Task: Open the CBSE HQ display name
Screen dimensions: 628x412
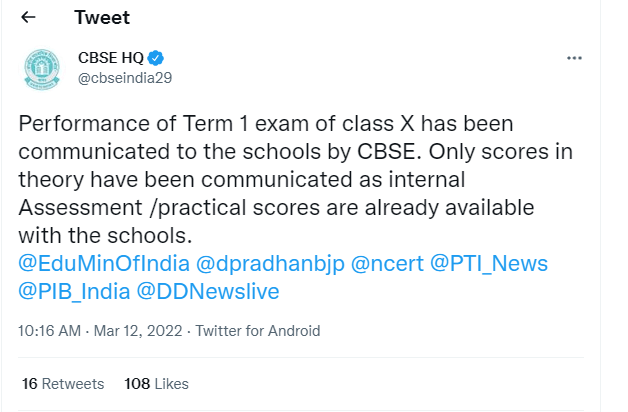Action: [x=111, y=58]
